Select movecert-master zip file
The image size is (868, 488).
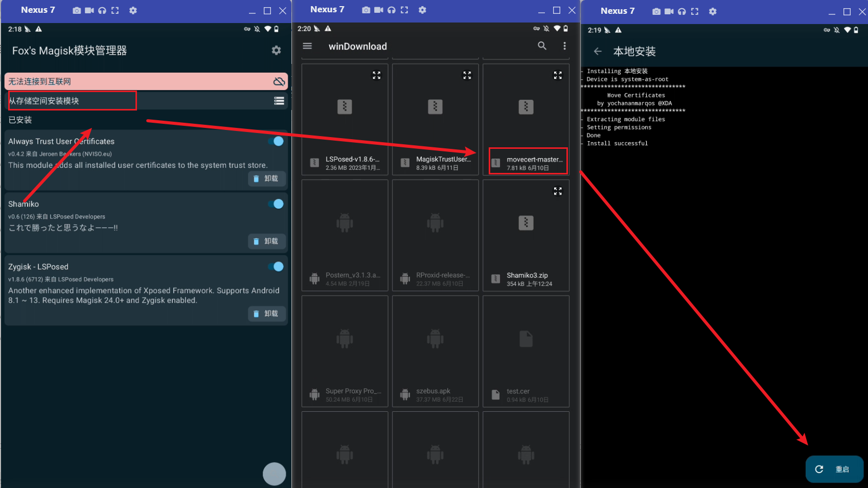click(x=526, y=119)
